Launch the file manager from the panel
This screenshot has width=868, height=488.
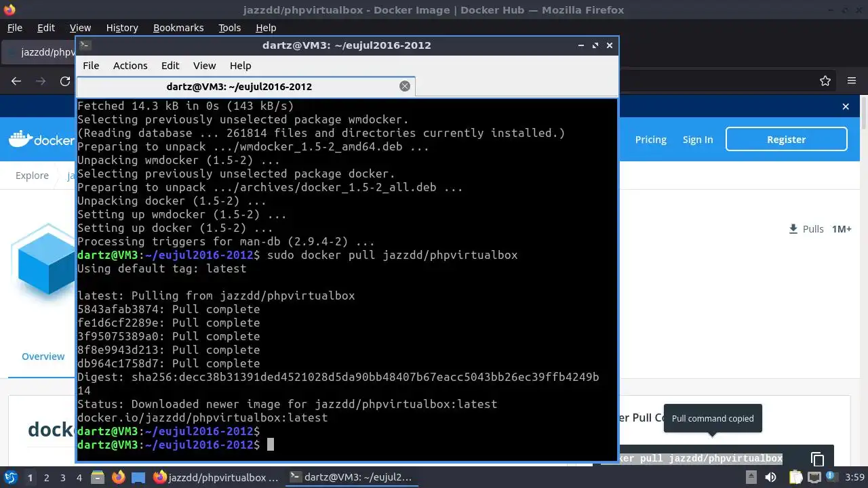tap(98, 478)
